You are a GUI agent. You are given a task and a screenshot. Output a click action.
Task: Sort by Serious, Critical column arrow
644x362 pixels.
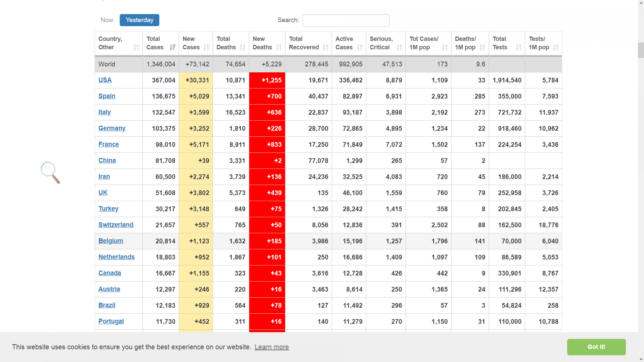pyautogui.click(x=399, y=47)
